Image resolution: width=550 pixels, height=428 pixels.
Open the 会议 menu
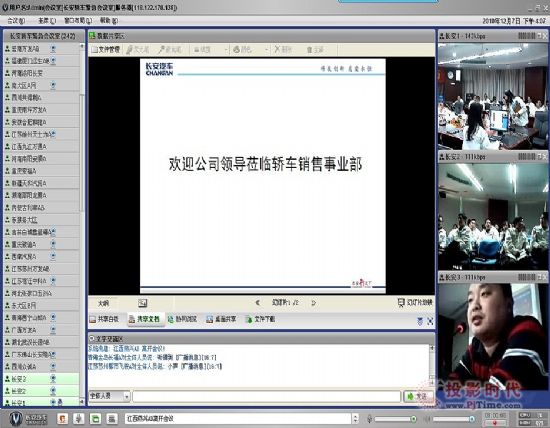(x=16, y=21)
